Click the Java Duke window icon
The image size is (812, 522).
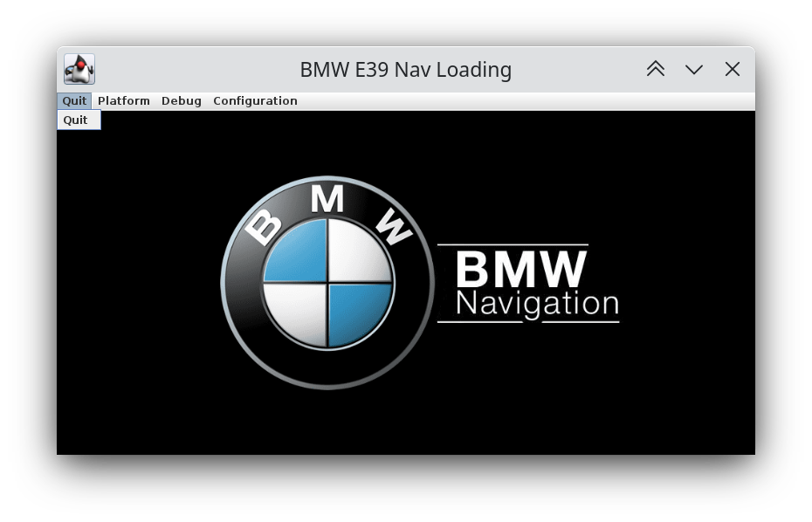(x=79, y=69)
